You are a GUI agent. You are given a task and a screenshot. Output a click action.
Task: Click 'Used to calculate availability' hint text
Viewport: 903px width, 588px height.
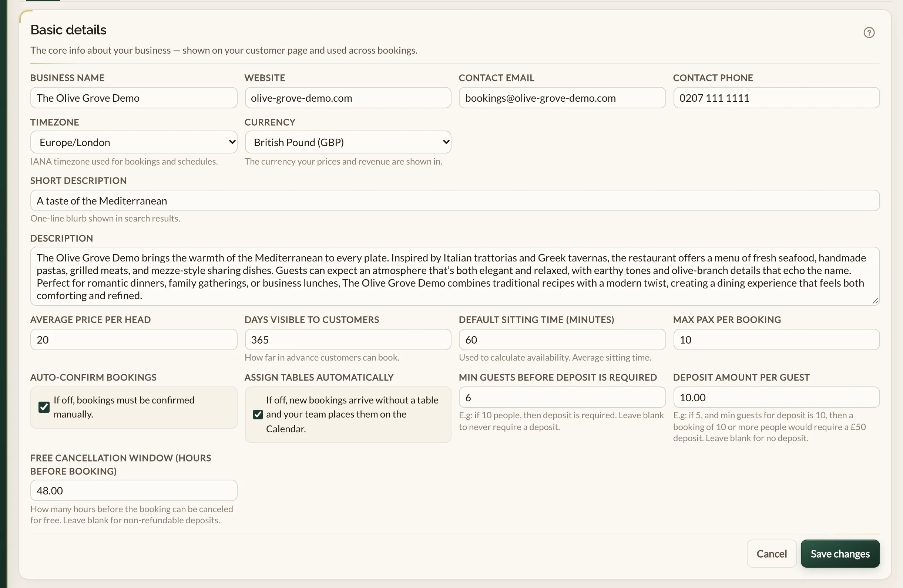click(555, 358)
